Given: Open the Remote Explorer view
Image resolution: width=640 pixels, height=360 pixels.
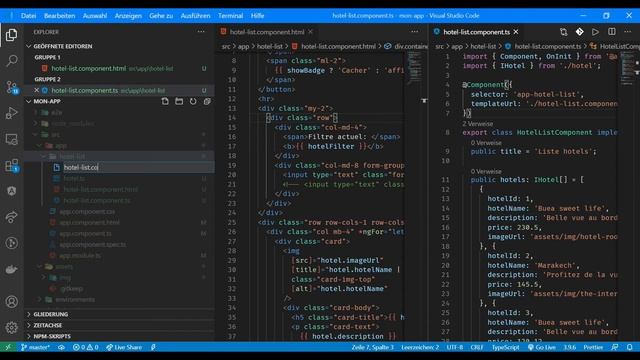Looking at the screenshot, I should (11, 139).
